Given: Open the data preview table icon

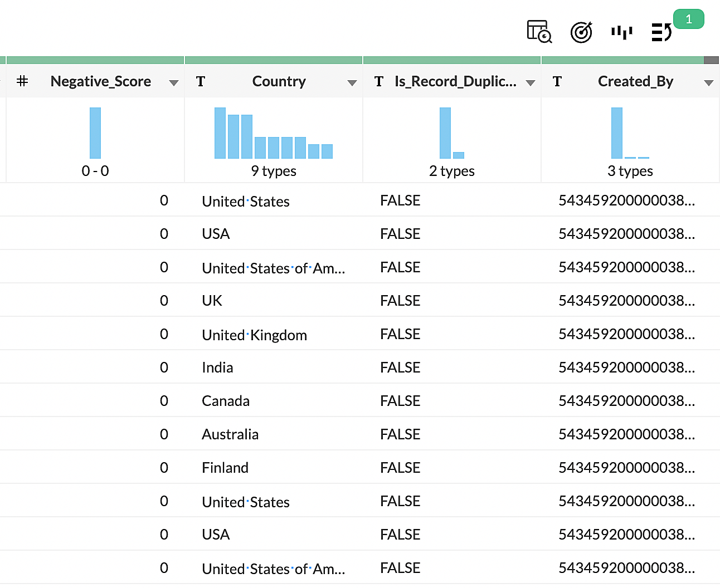Looking at the screenshot, I should click(x=539, y=32).
